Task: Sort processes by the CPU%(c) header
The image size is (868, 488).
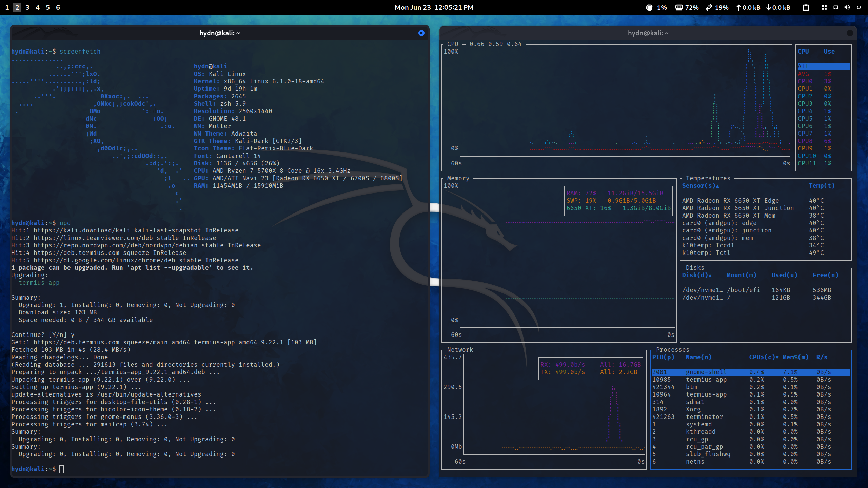Action: pyautogui.click(x=764, y=357)
